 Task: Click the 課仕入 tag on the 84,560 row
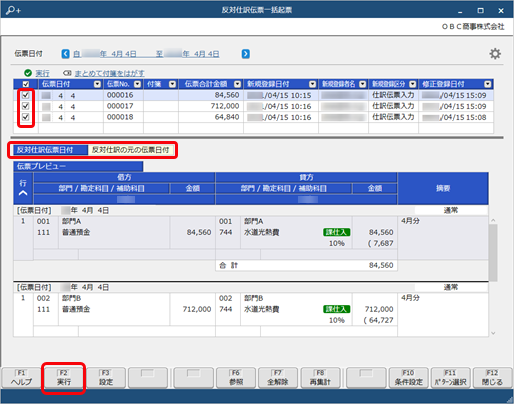tap(336, 232)
